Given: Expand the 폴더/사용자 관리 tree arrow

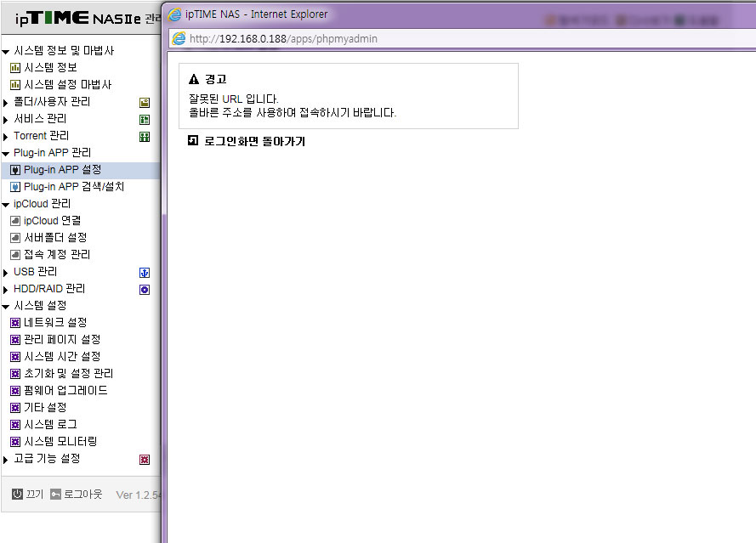Looking at the screenshot, I should click(5, 103).
